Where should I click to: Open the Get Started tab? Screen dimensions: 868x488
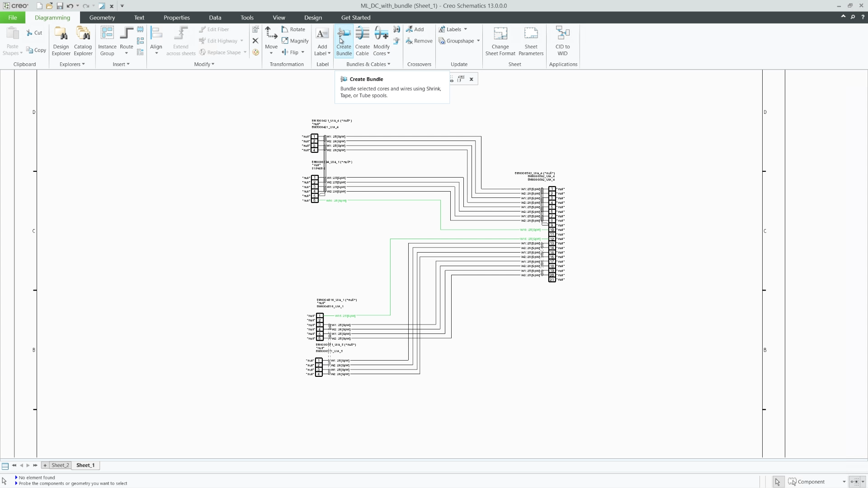(356, 18)
